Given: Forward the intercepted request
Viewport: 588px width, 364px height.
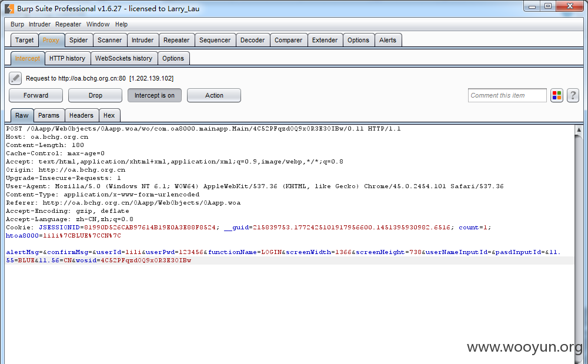Looking at the screenshot, I should (x=36, y=95).
